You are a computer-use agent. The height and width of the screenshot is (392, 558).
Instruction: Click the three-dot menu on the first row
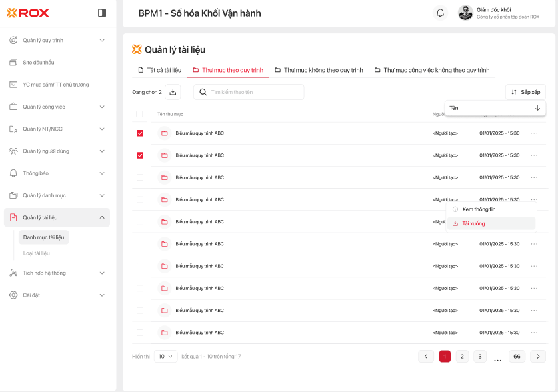[x=534, y=133]
